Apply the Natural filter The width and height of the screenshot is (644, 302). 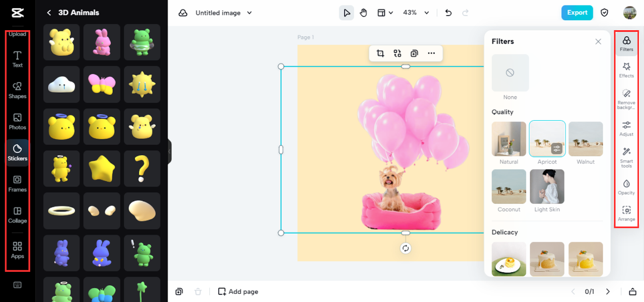[509, 139]
